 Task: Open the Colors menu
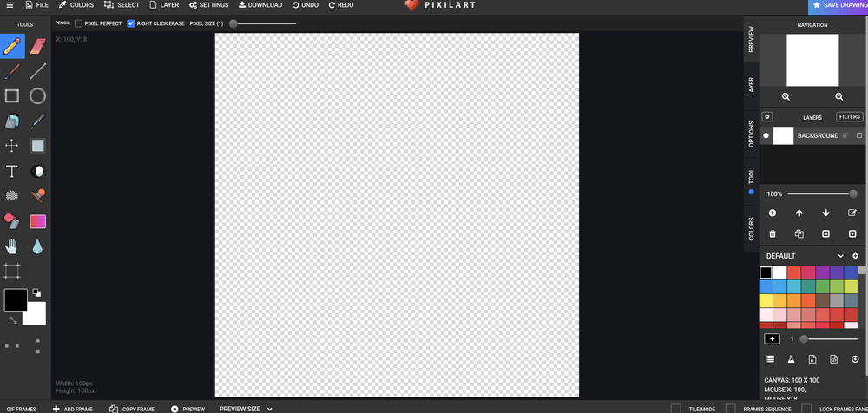point(76,5)
